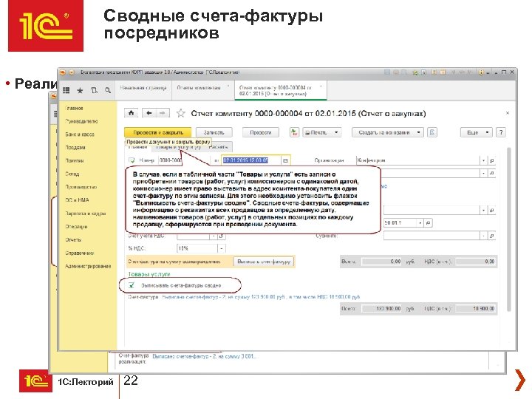
Task: Click the Записать button
Action: 214,132
